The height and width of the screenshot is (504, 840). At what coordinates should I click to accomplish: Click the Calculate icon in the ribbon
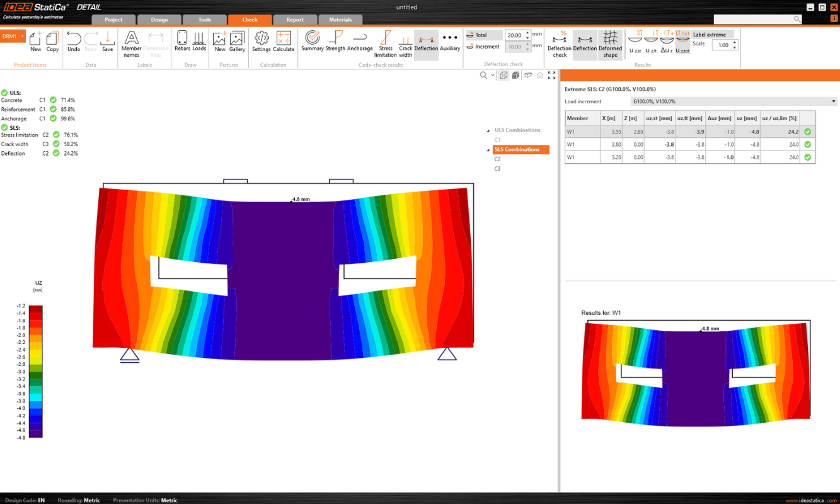click(284, 41)
